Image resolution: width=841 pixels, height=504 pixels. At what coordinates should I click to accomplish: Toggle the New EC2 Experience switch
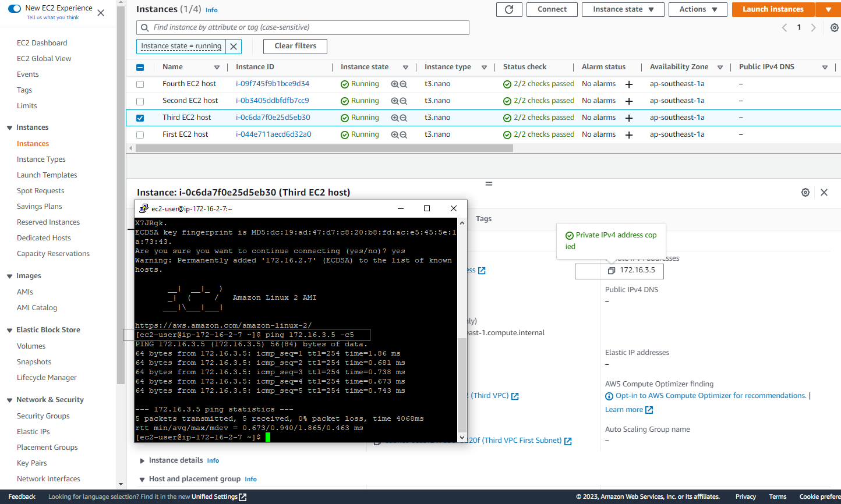[x=15, y=8]
